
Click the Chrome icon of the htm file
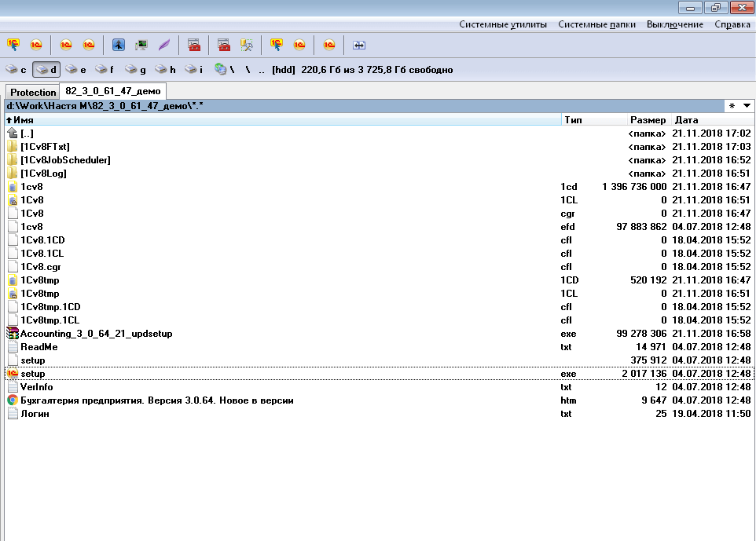[x=13, y=400]
